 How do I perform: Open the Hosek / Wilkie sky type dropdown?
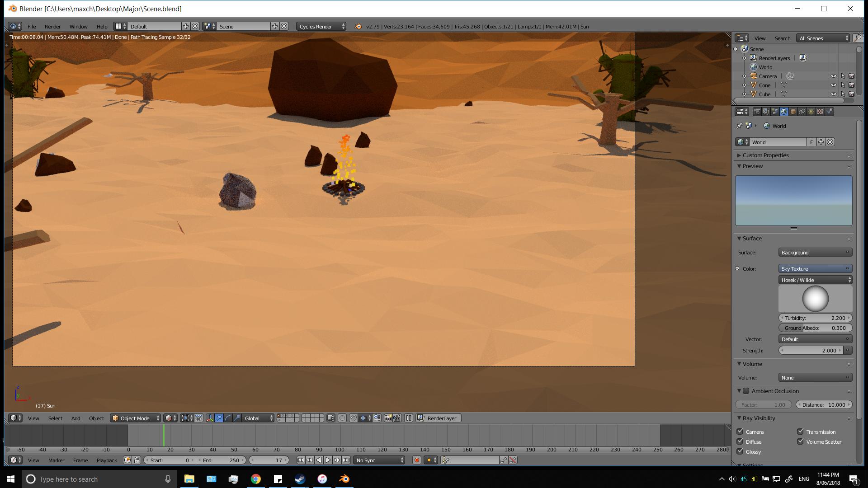coord(815,280)
